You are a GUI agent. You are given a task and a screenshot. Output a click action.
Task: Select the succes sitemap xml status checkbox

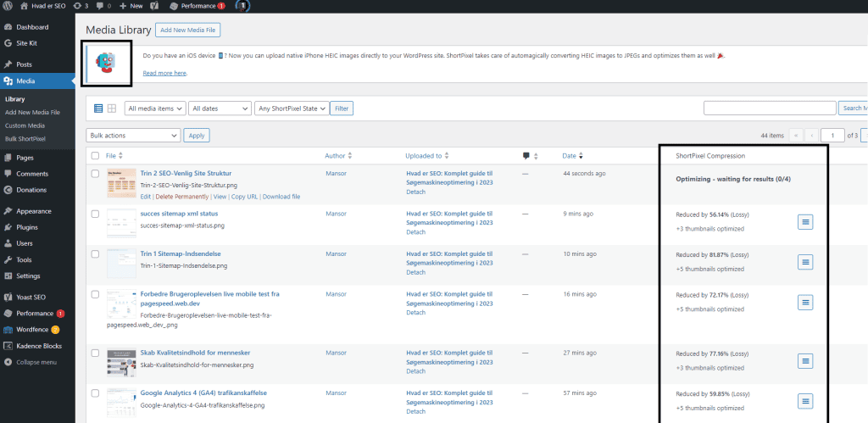(x=95, y=214)
